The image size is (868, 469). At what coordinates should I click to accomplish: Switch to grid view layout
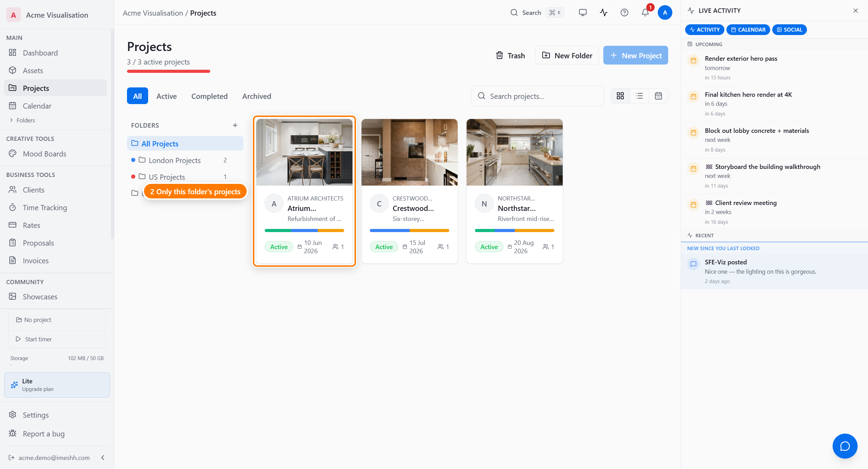620,96
